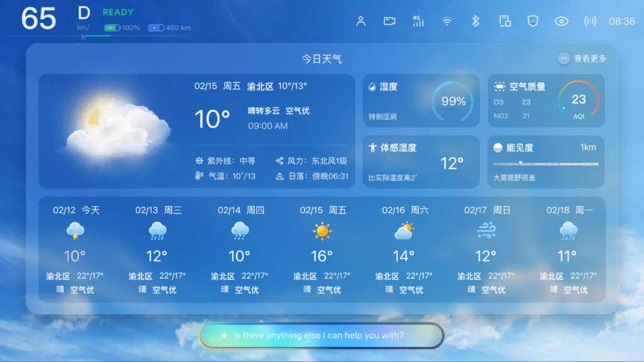The height and width of the screenshot is (362, 644).
Task: Tap 比实际温度高2° note
Action: pos(392,178)
